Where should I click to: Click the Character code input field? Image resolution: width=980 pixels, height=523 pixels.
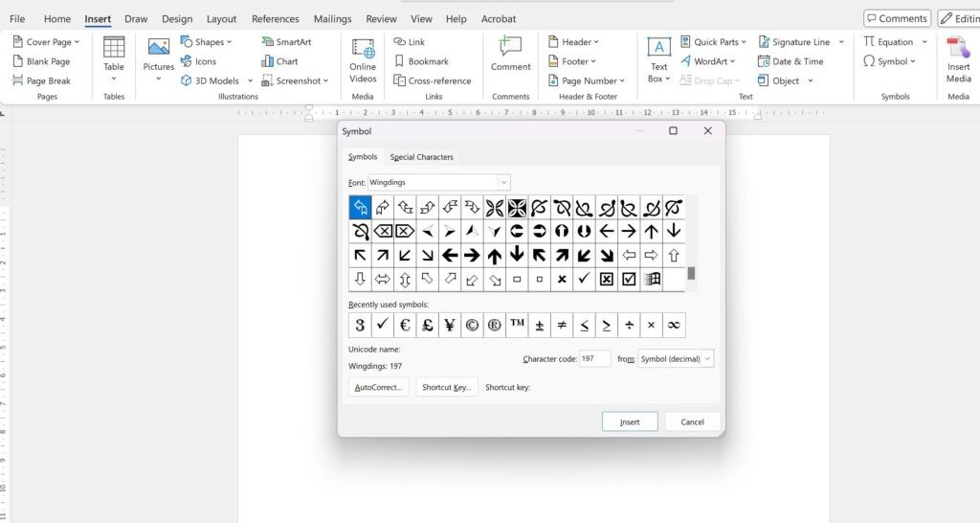(594, 359)
